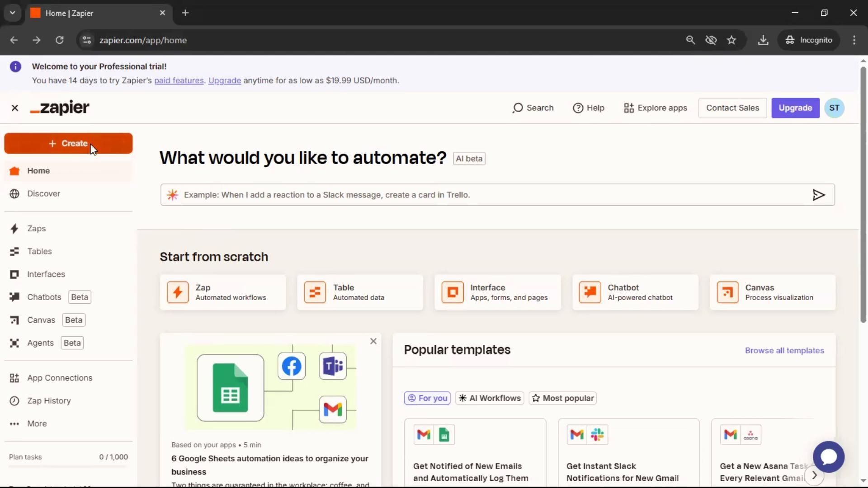Go to Zap History in sidebar
Image resolution: width=868 pixels, height=488 pixels.
click(49, 401)
